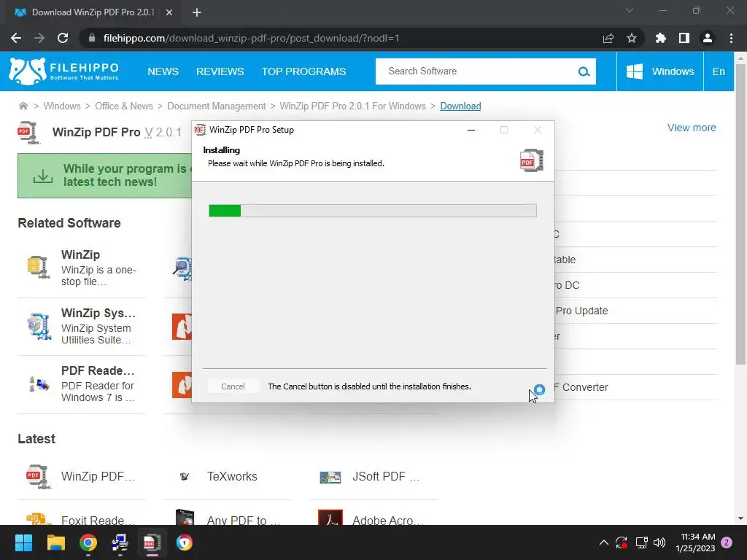The width and height of the screenshot is (747, 560).
Task: Open Chrome from the taskbar
Action: [88, 542]
